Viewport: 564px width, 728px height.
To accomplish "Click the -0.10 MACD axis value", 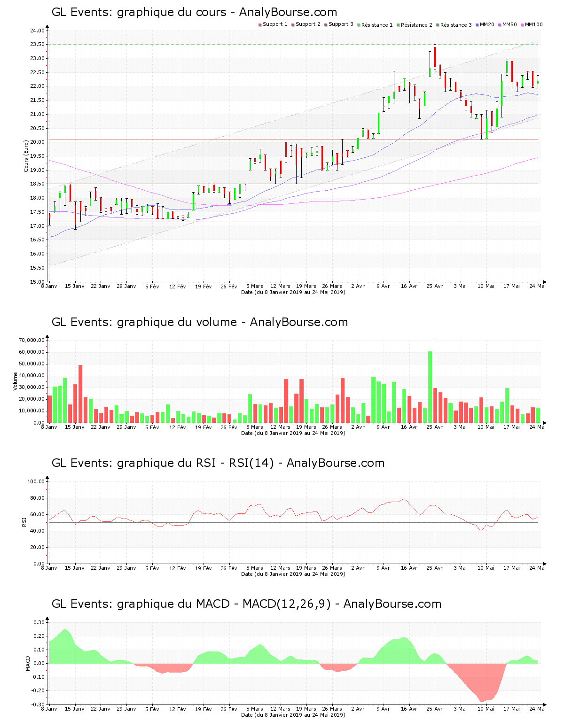I will (39, 677).
